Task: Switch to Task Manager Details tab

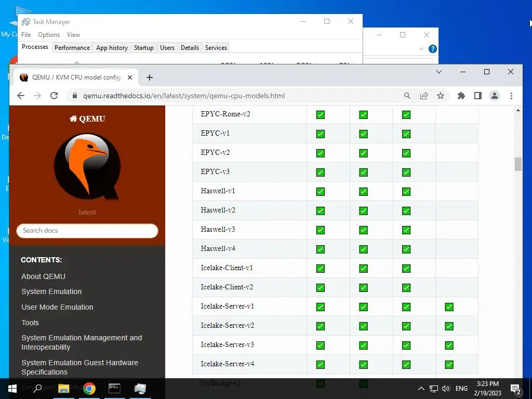Action: tap(190, 48)
